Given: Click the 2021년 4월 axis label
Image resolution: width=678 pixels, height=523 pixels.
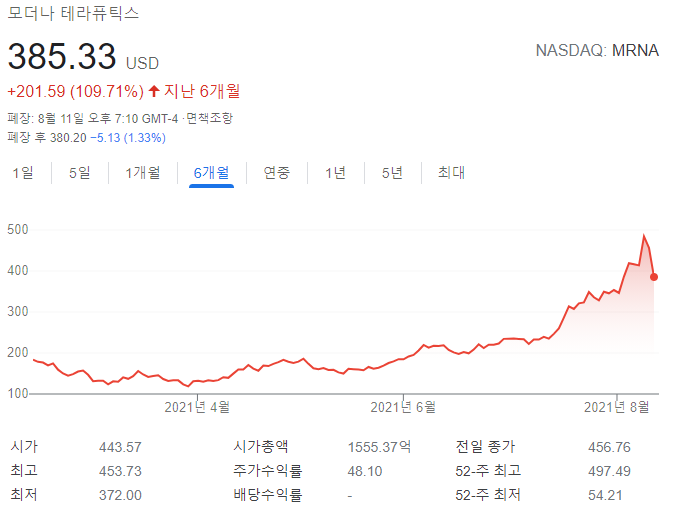Looking at the screenshot, I should point(197,407).
